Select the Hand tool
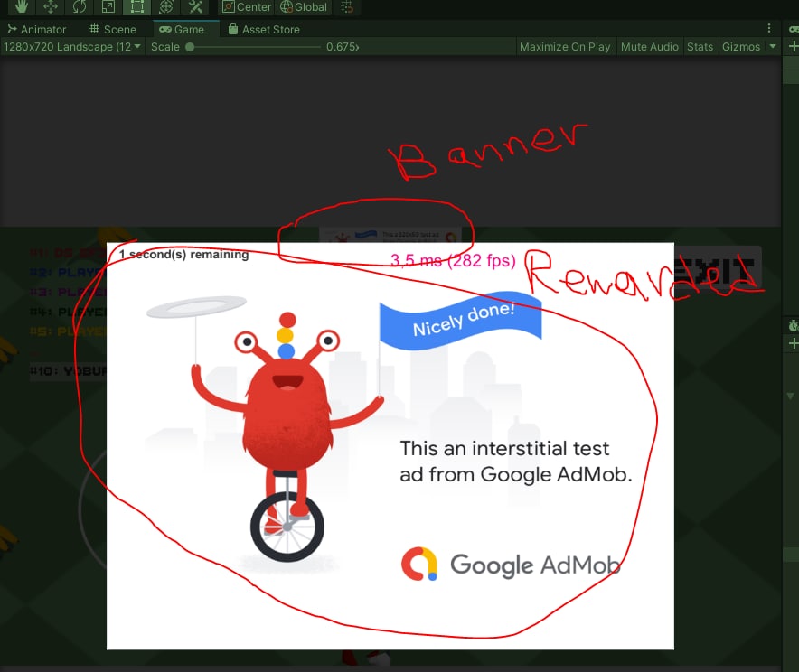 coord(22,6)
